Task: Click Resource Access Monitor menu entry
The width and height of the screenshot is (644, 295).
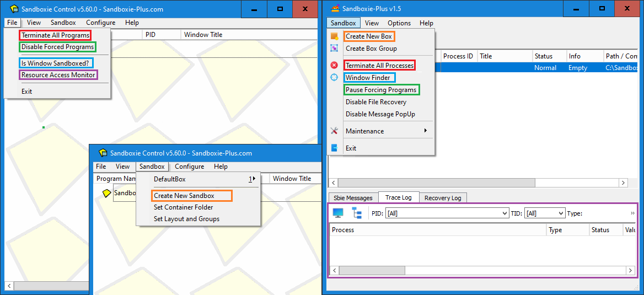Action: pyautogui.click(x=58, y=75)
